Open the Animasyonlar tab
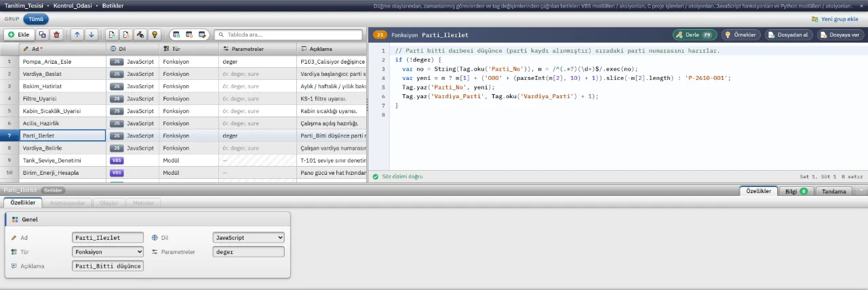Viewport: 868px width, 290px height. click(69, 203)
